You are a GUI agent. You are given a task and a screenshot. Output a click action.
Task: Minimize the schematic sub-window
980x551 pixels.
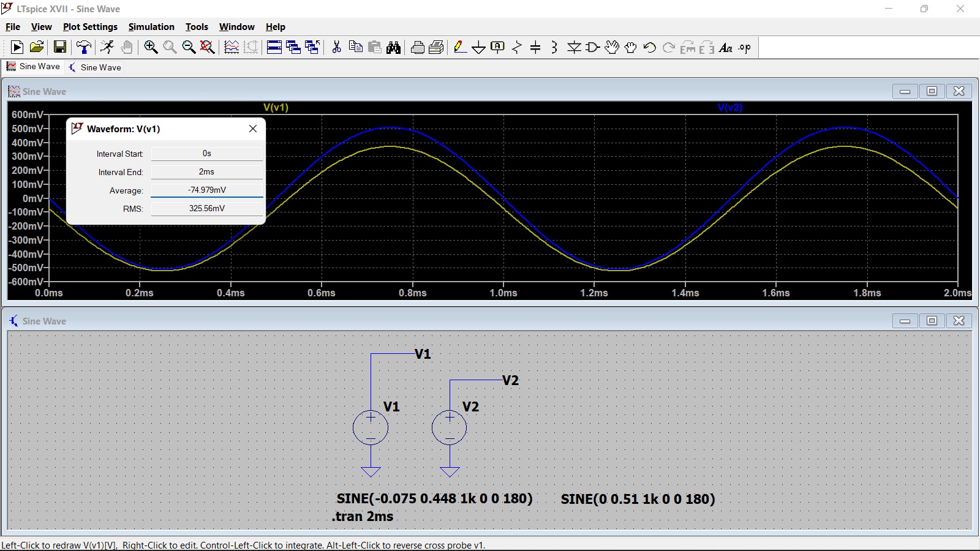(905, 321)
